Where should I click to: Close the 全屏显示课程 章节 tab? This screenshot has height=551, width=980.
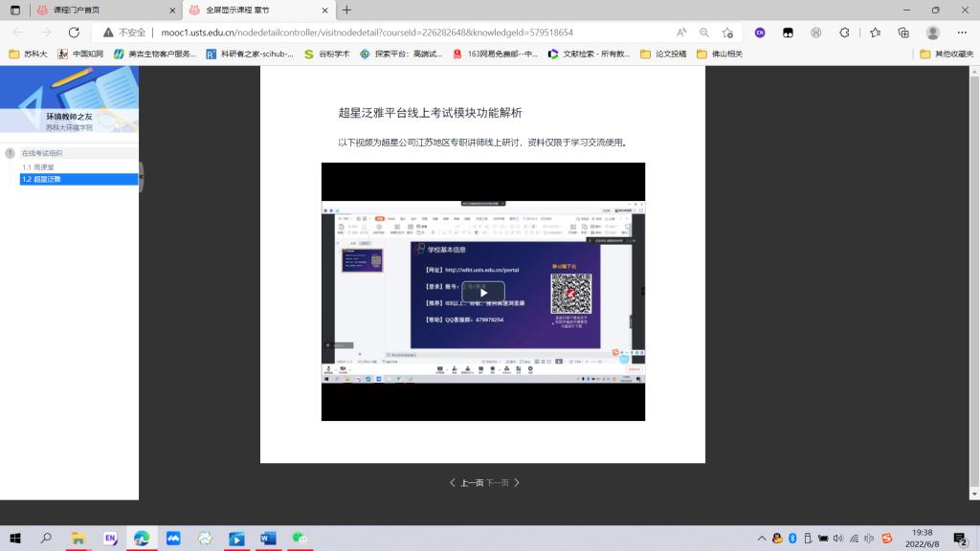click(x=325, y=10)
